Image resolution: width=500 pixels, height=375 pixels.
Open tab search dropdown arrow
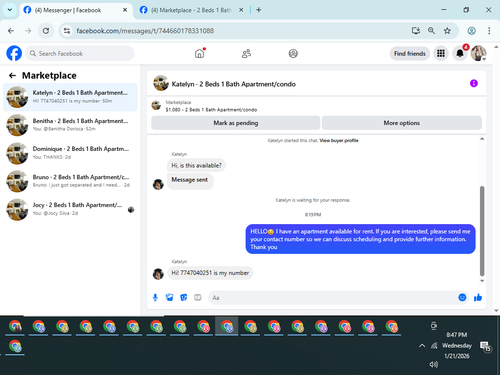[x=10, y=10]
